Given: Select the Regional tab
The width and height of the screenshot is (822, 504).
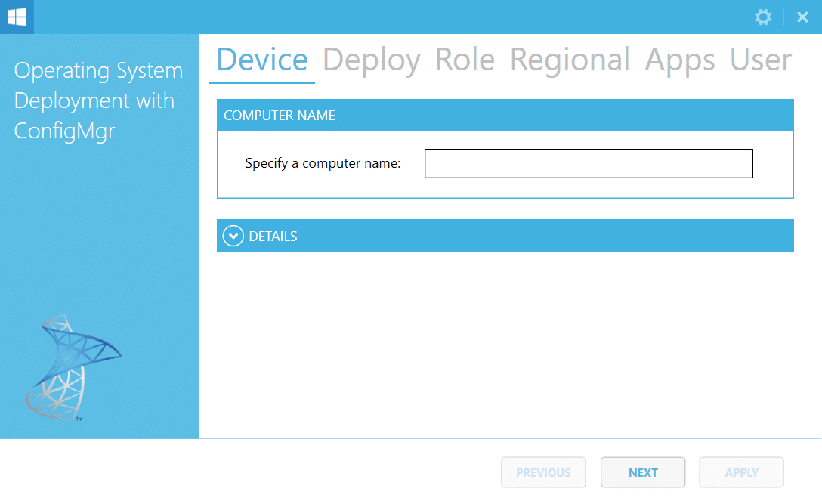Looking at the screenshot, I should point(569,60).
